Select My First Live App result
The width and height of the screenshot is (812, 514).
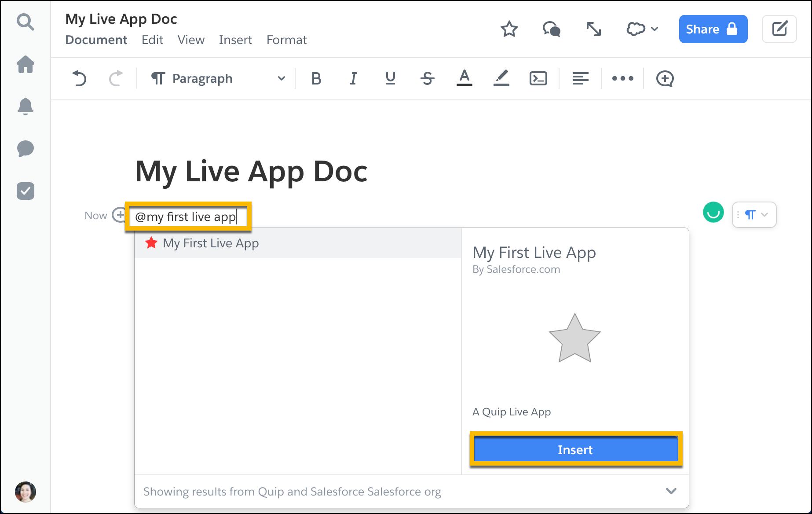tap(211, 243)
